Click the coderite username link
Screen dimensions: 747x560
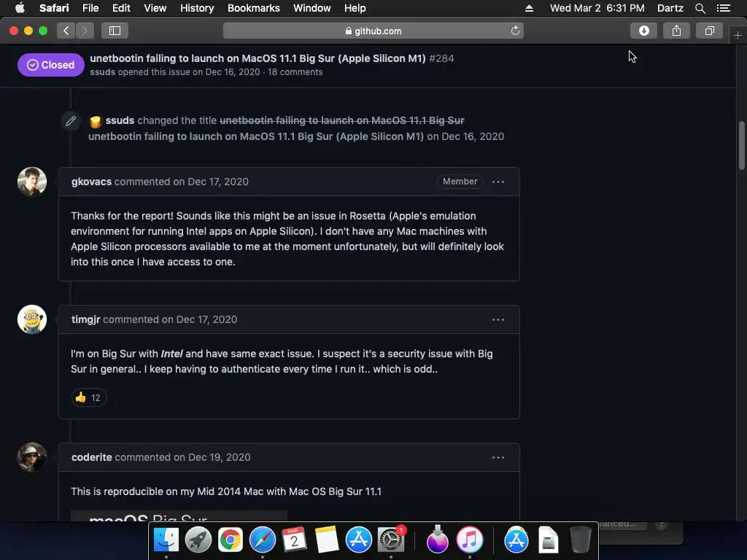92,457
